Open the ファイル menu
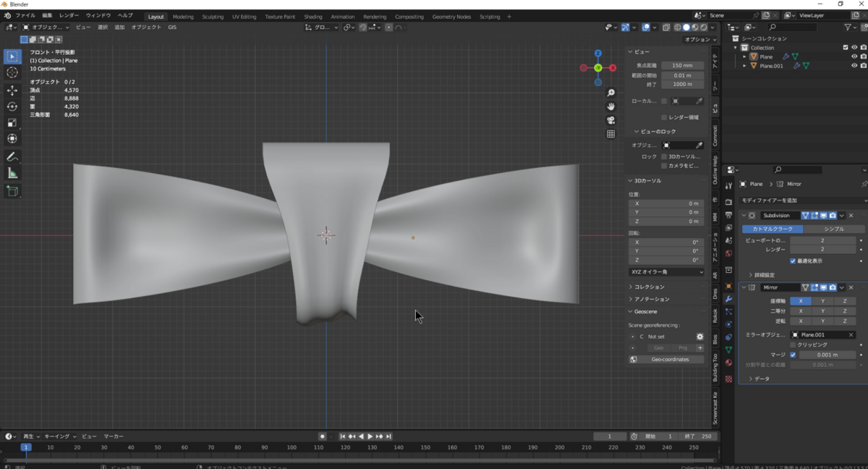This screenshot has width=868, height=469. pos(25,15)
